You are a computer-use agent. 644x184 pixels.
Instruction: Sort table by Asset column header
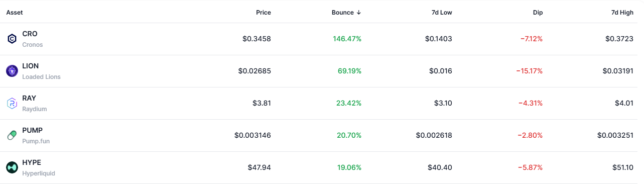15,13
